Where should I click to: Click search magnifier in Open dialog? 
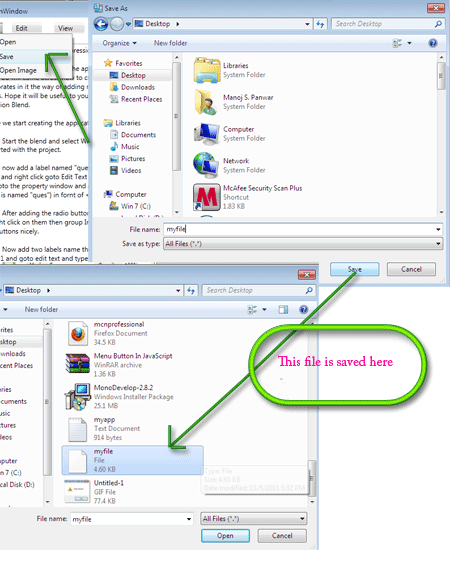pos(309,291)
